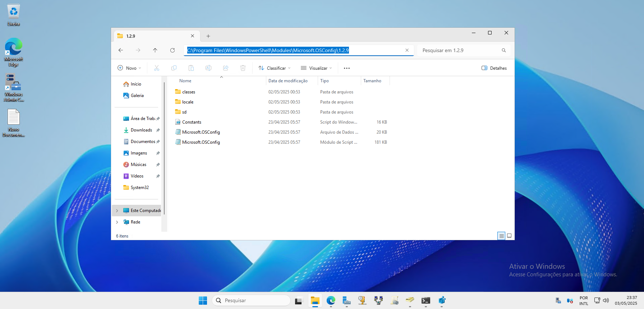Open the volume control in tray
644x309 pixels.
tap(606, 300)
